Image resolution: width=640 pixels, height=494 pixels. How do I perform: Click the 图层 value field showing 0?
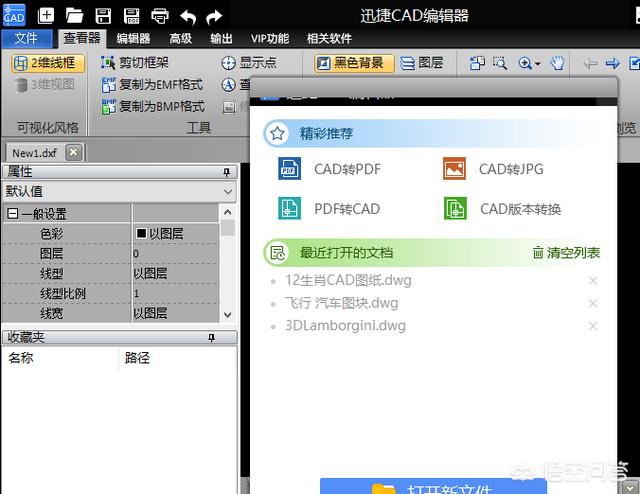tap(176, 254)
